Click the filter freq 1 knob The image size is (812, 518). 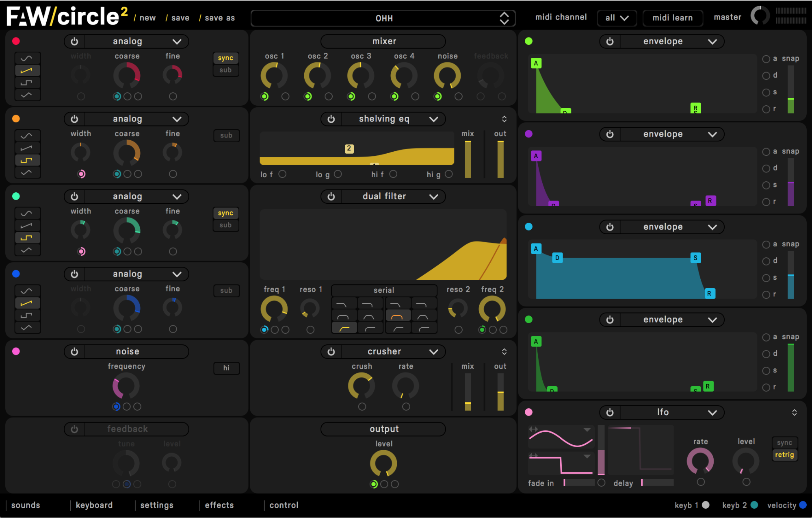click(x=274, y=309)
